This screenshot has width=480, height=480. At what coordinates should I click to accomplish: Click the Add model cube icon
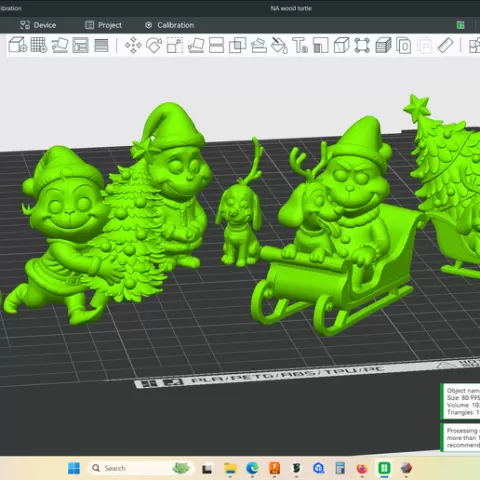coord(18,45)
